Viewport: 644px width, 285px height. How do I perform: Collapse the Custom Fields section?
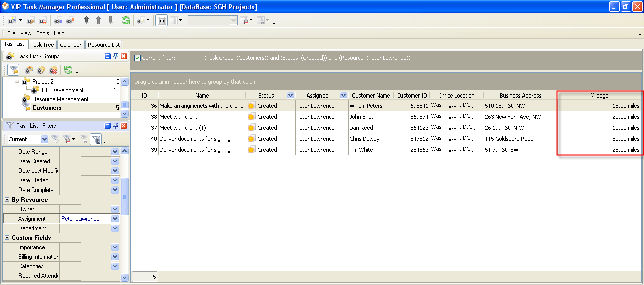pyautogui.click(x=7, y=238)
